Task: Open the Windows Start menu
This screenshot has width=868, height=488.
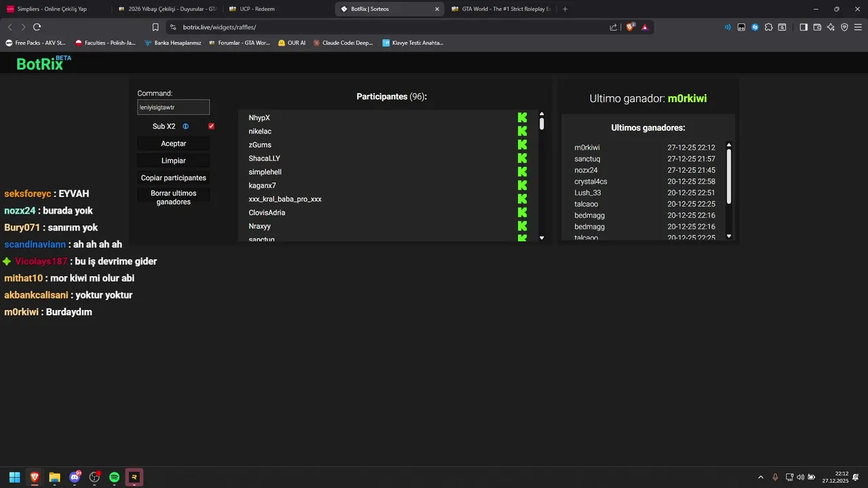Action: click(x=14, y=477)
